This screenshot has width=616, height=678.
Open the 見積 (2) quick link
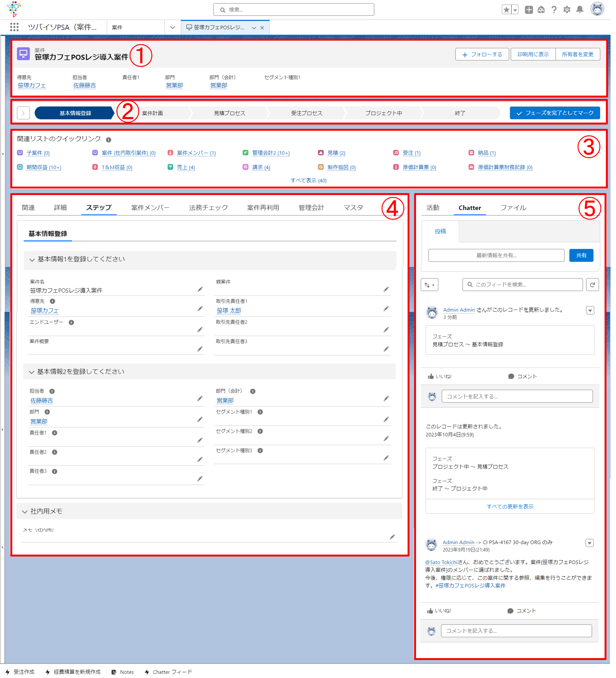336,153
